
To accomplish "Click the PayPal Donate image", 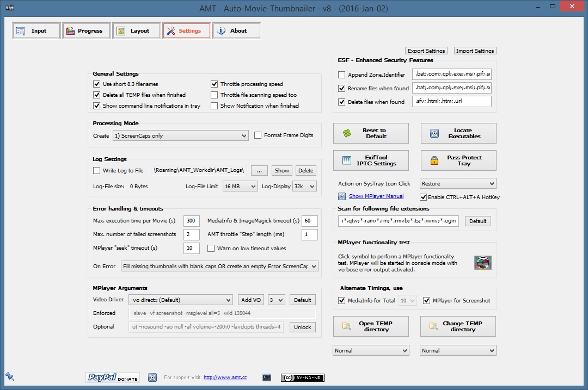I will click(x=113, y=377).
